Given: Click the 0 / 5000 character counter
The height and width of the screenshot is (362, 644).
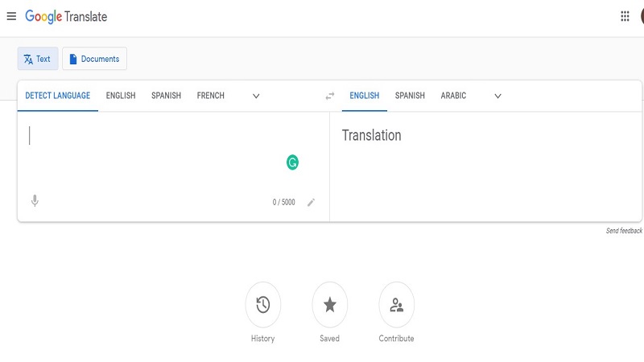Looking at the screenshot, I should coord(284,203).
